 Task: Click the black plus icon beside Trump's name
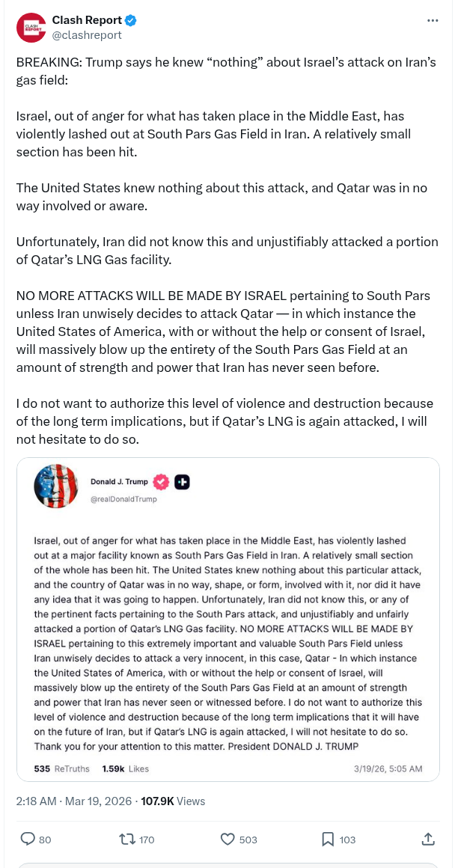[182, 482]
